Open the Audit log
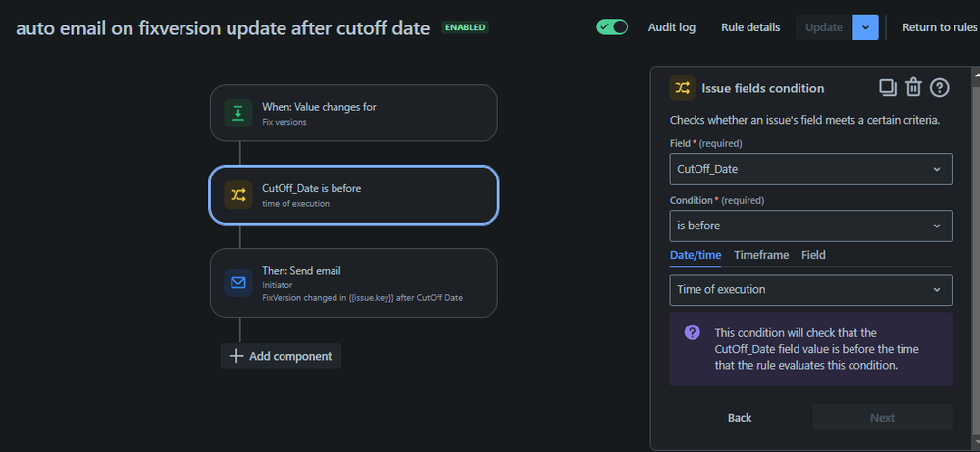Viewport: 980px width, 452px height. (x=671, y=27)
